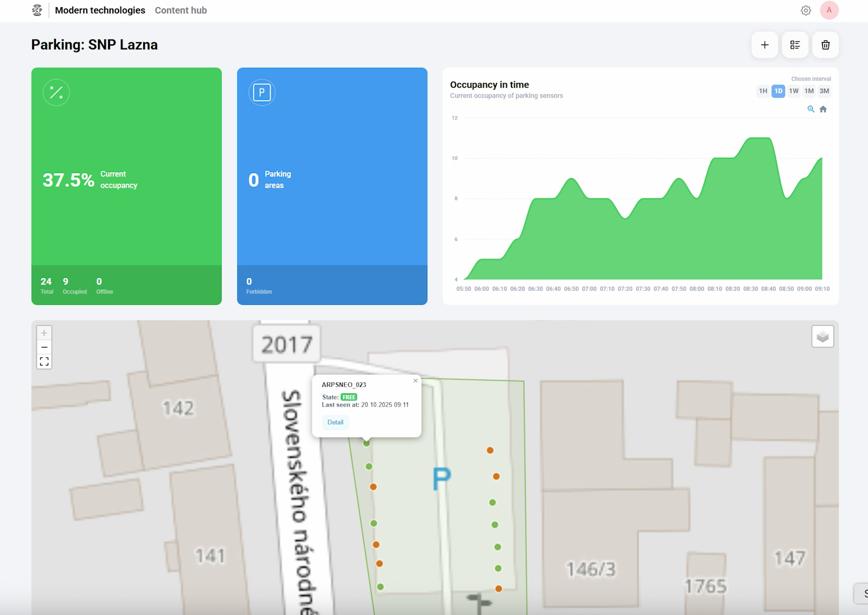
Task: Add a new item using the plus icon
Action: pos(765,45)
